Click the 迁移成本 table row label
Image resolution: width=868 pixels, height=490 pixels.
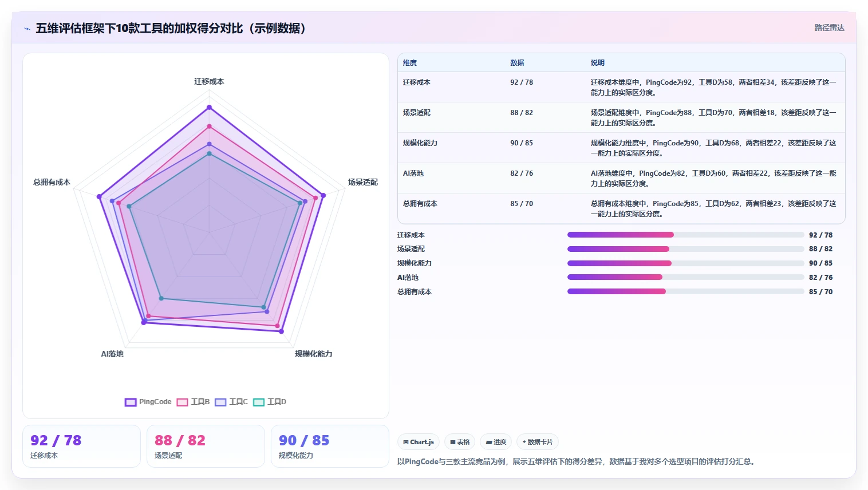pyautogui.click(x=417, y=82)
